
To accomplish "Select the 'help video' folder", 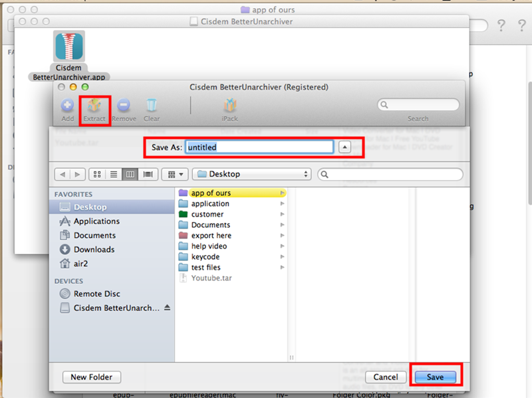I will pos(232,246).
